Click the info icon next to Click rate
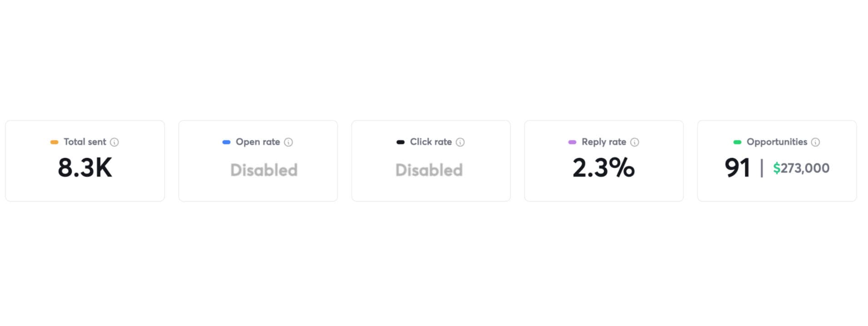The height and width of the screenshot is (326, 868). tap(460, 142)
